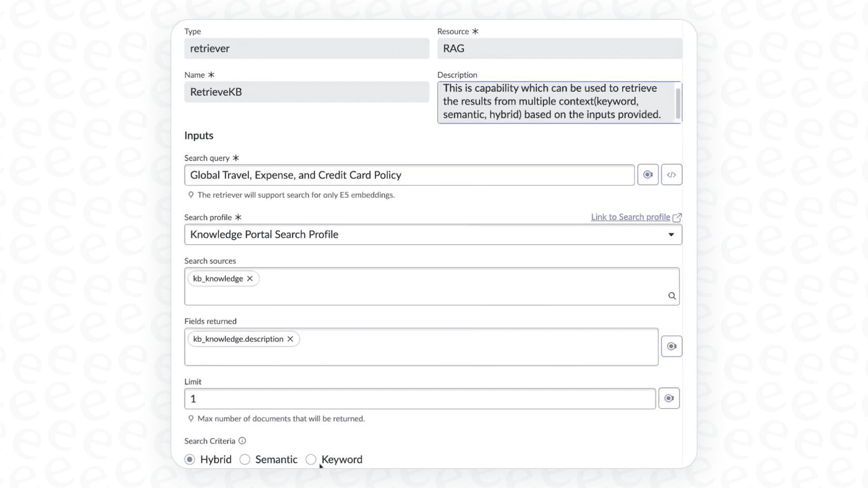This screenshot has width=868, height=488.
Task: Click inside the Search query text field
Action: 408,175
